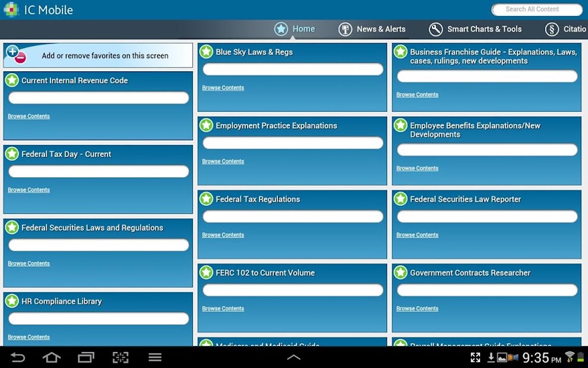Browse Contents of Business Franchise Guide
Image resolution: width=588 pixels, height=368 pixels.
coord(417,95)
